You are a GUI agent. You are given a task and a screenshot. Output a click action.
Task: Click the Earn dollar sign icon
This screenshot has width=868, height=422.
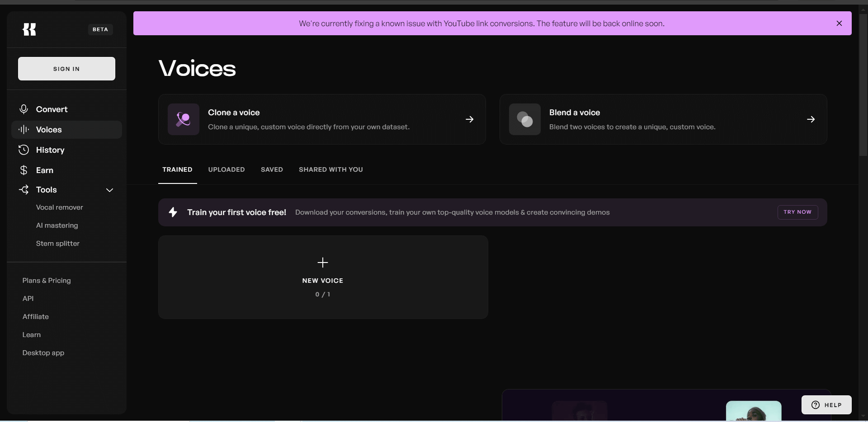tap(24, 170)
